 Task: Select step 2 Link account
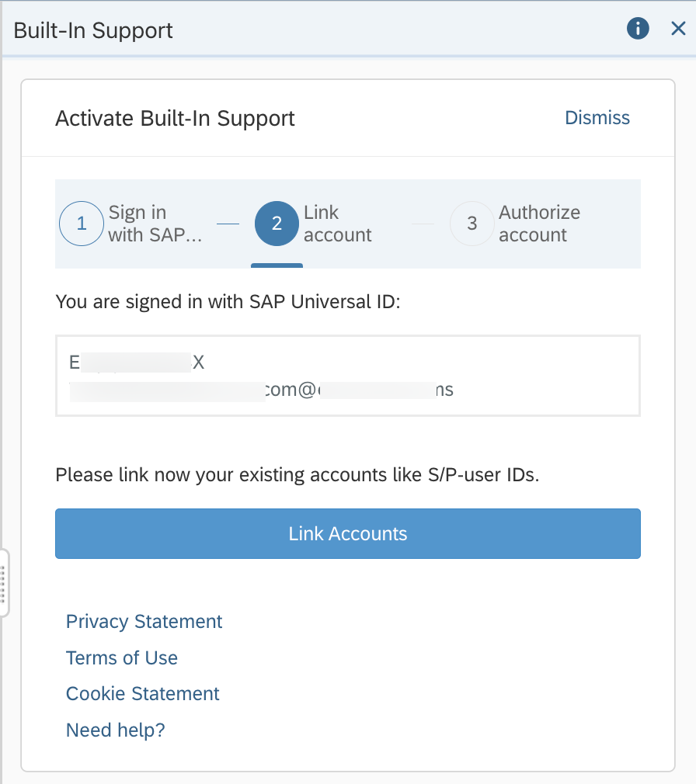(x=314, y=224)
